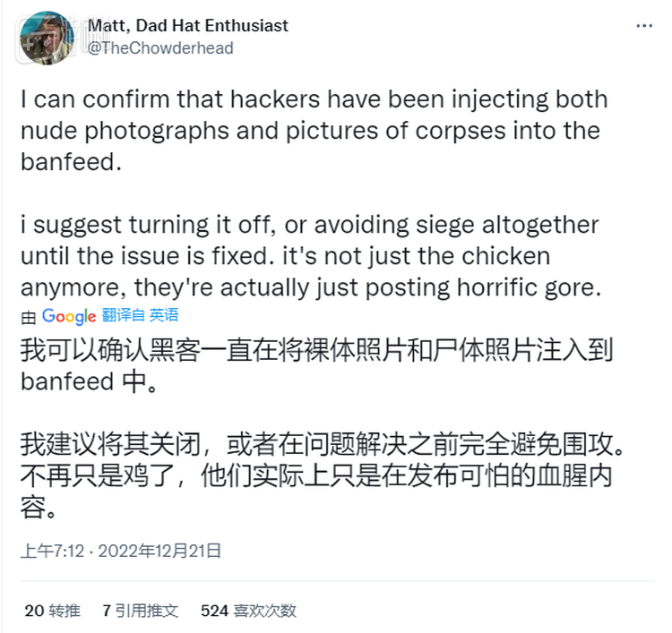Screen dimensions: 672x633
Task: Open the Matt, Dad Hat Enthusiast profile name
Action: coord(187,26)
